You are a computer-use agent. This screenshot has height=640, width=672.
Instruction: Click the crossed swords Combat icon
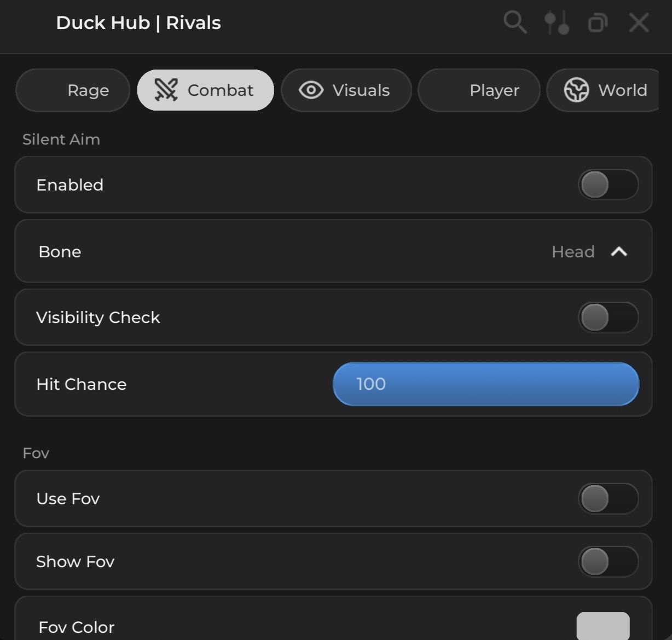(x=166, y=90)
